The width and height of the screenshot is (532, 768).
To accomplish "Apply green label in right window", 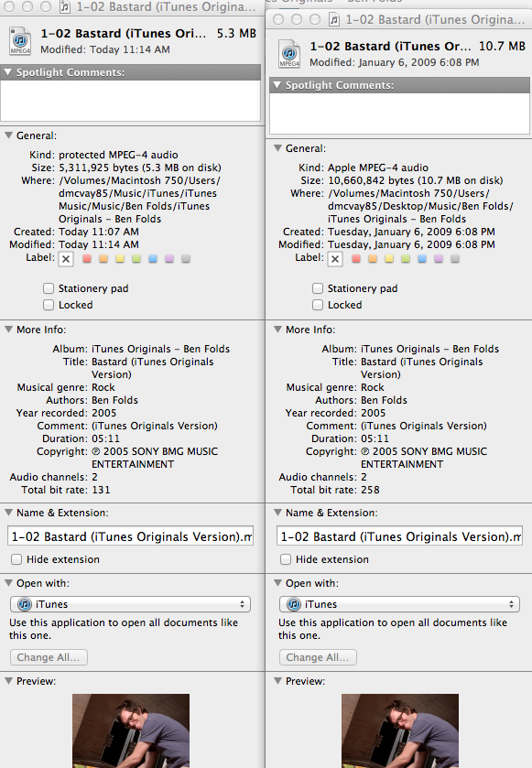I will tap(406, 259).
